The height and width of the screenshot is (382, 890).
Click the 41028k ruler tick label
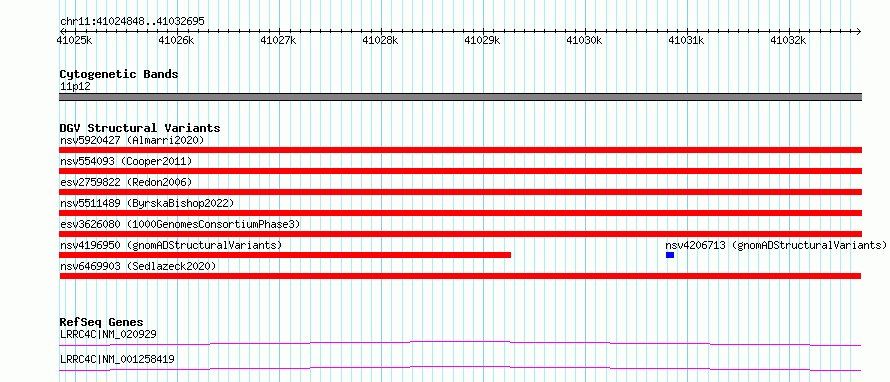(x=380, y=40)
